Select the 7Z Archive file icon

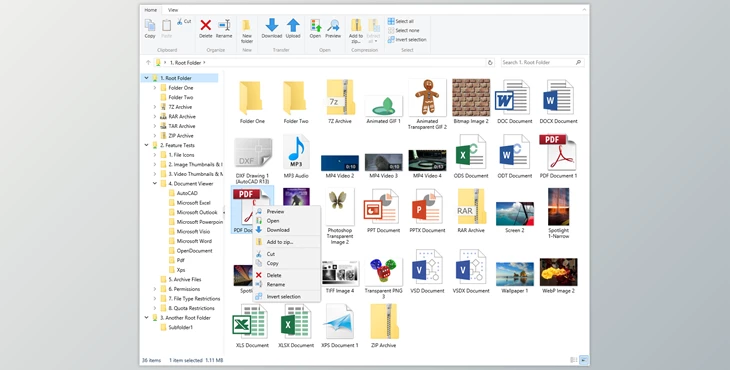340,97
